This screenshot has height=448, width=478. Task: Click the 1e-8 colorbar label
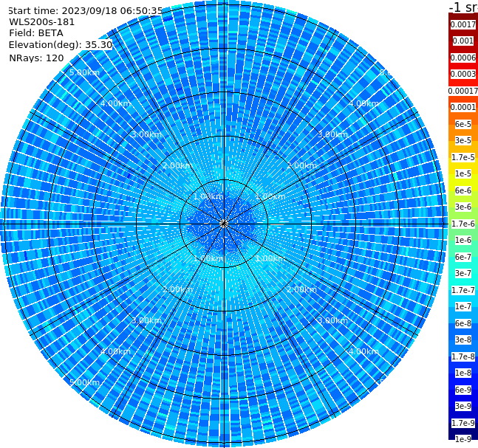(x=463, y=373)
